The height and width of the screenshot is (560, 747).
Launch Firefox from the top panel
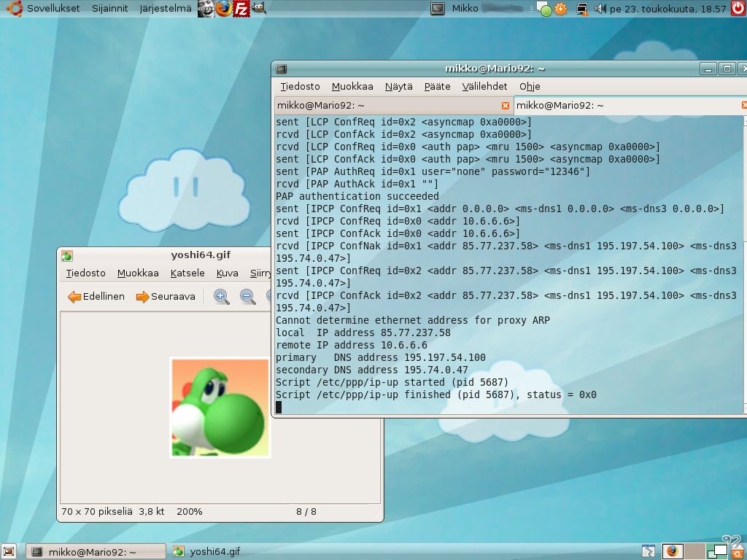[223, 8]
